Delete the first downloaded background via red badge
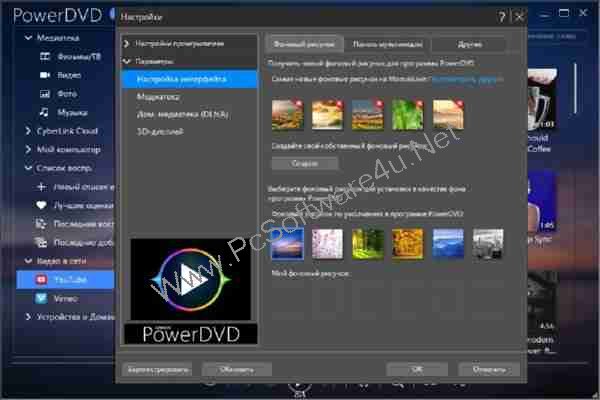Viewport: 600px width, 400px height. (x=298, y=103)
